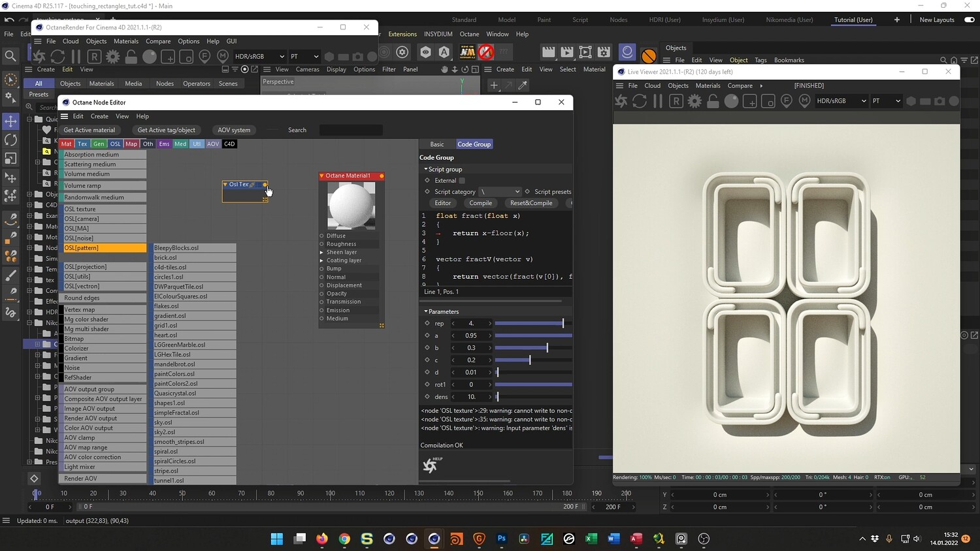Open Script category dropdown
The image size is (980, 551).
(500, 192)
